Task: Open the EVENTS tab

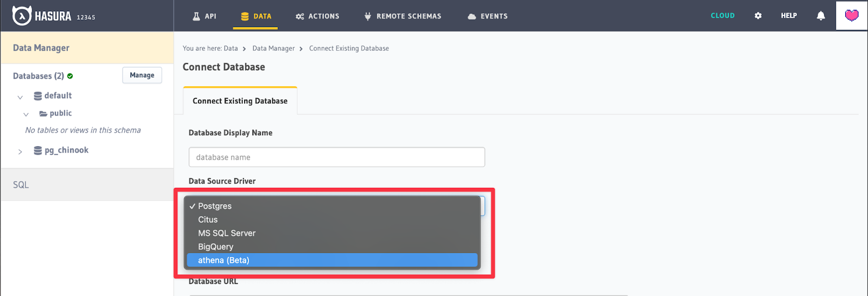Action: point(488,16)
